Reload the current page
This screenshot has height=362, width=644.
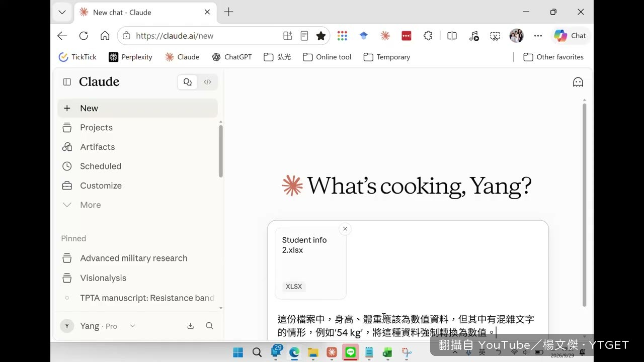84,36
